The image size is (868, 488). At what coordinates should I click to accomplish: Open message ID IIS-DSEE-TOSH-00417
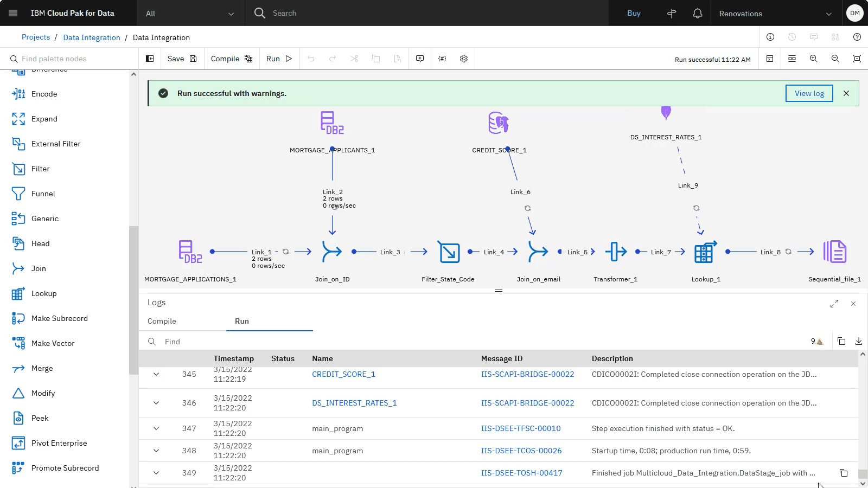tap(522, 473)
